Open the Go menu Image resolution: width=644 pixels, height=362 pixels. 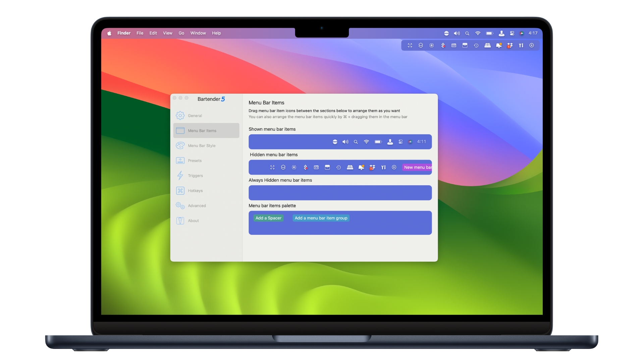tap(181, 33)
